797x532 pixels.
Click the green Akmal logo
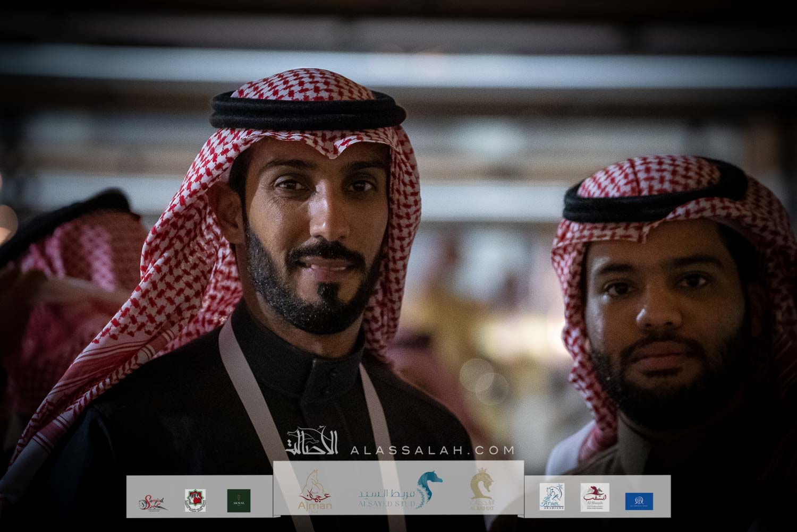tap(239, 500)
